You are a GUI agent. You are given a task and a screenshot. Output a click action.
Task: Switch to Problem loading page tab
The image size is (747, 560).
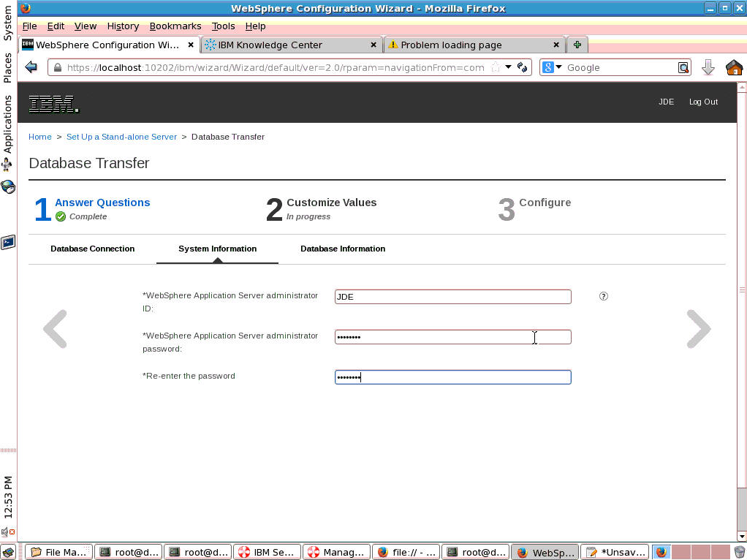(474, 45)
